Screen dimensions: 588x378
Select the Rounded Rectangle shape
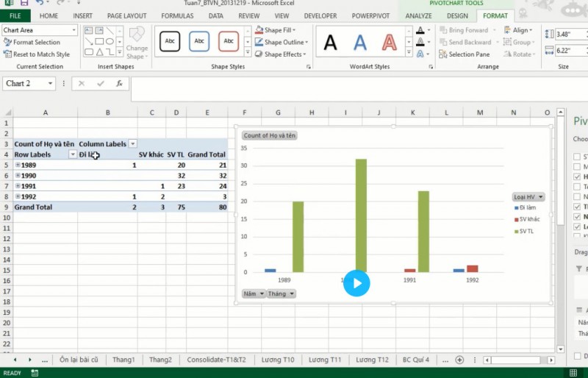88,51
